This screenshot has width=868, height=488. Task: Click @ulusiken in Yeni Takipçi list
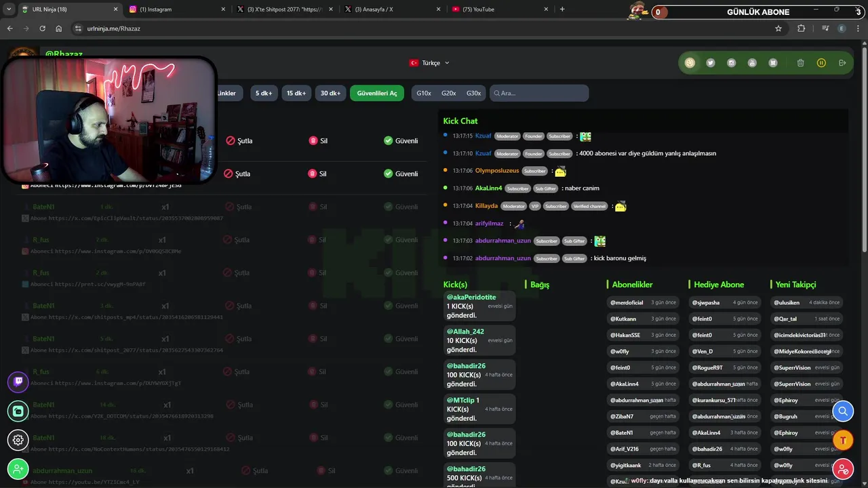click(787, 302)
